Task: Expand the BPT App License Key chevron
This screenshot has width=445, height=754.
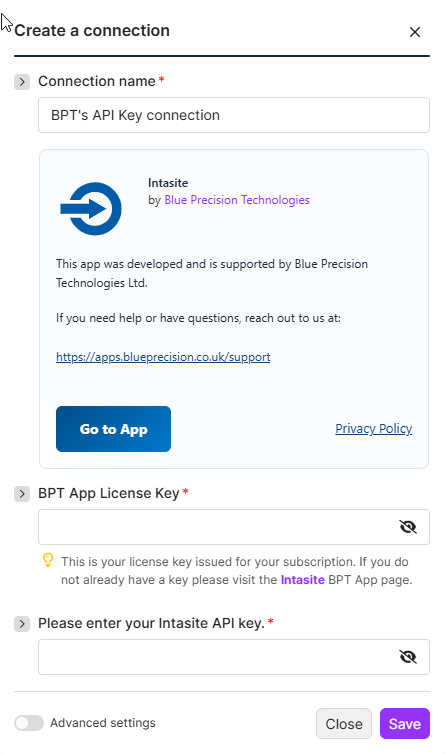Action: (x=22, y=494)
